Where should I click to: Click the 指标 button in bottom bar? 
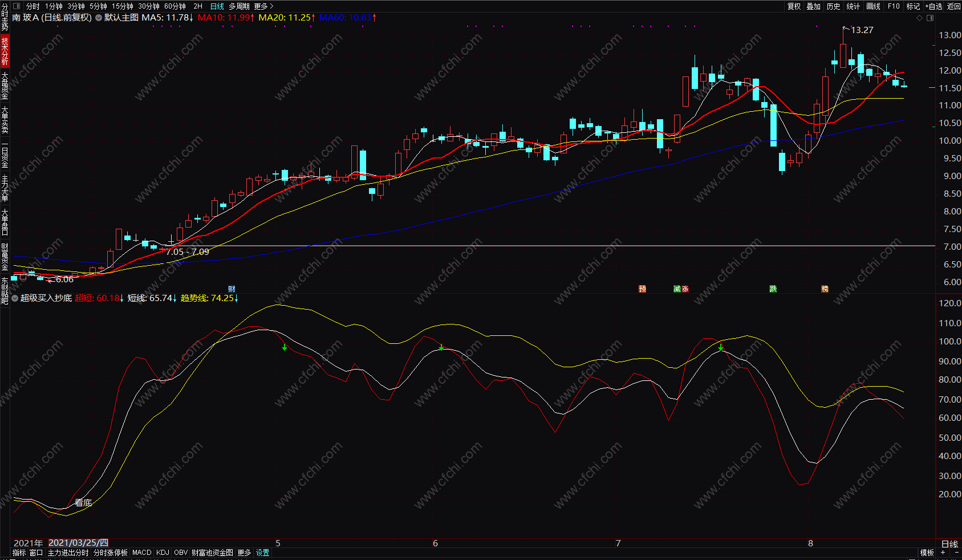point(19,553)
